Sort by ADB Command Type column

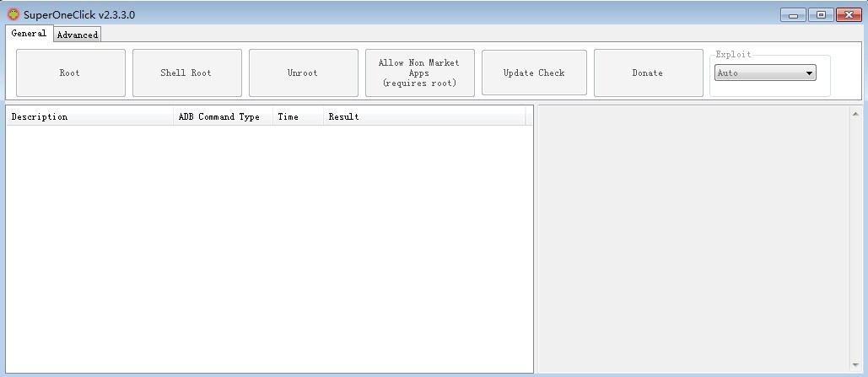pyautogui.click(x=223, y=116)
